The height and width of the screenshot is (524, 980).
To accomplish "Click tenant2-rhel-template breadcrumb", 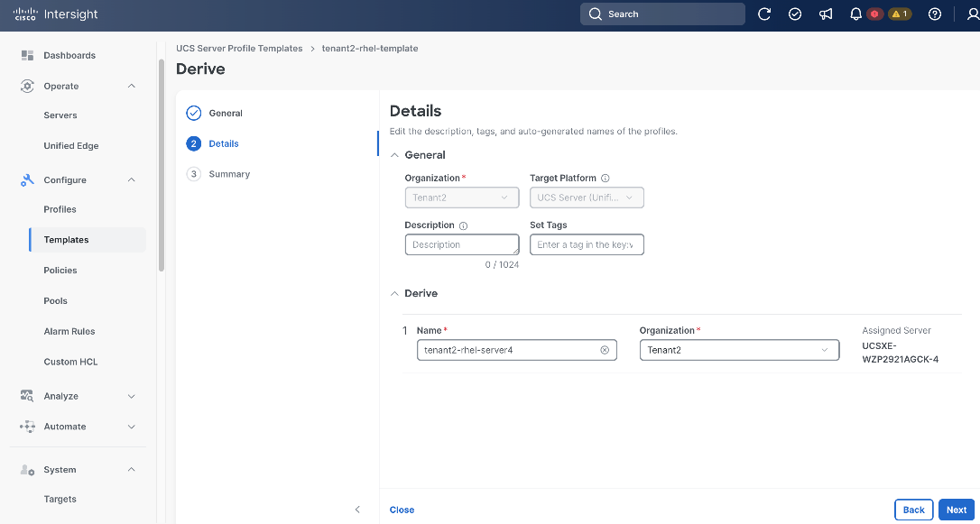I will coord(370,48).
